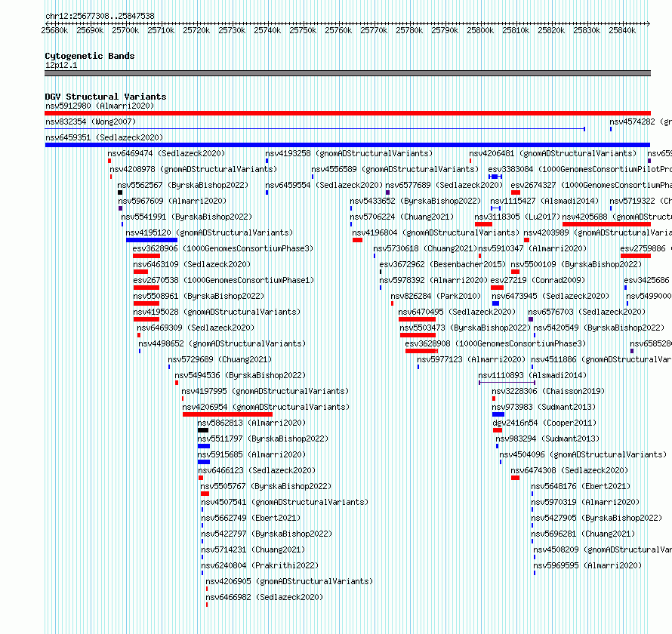
Task: Select nsv5433652 (ByrskaBishop2022) label
Action: (x=415, y=201)
